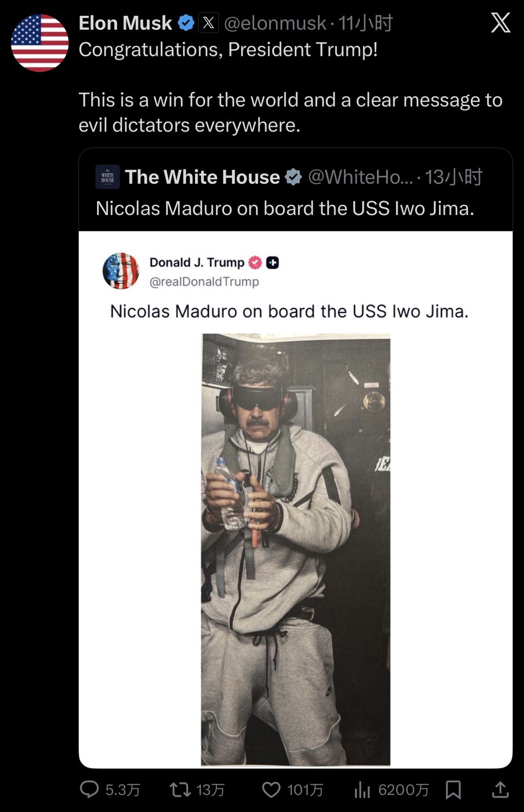The height and width of the screenshot is (812, 524).
Task: Tap the share upload icon
Action: point(500,789)
